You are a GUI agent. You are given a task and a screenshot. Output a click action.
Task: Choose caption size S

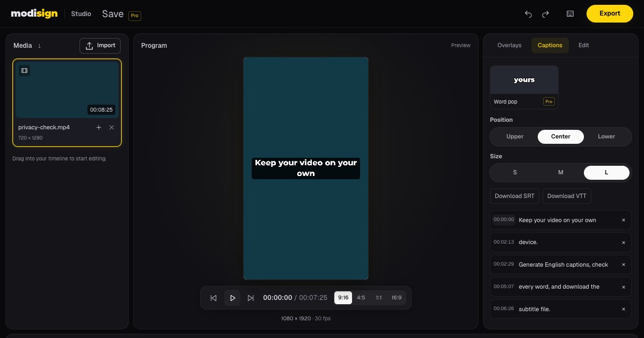(515, 172)
